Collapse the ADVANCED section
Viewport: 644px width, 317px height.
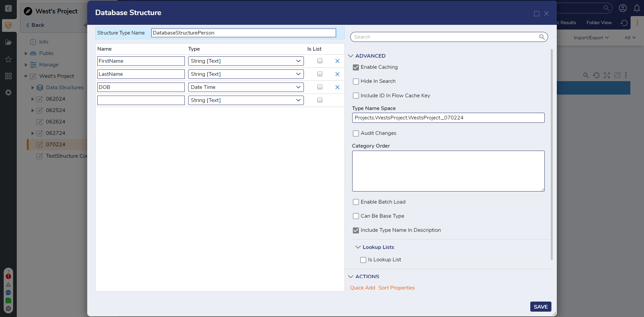(x=351, y=56)
